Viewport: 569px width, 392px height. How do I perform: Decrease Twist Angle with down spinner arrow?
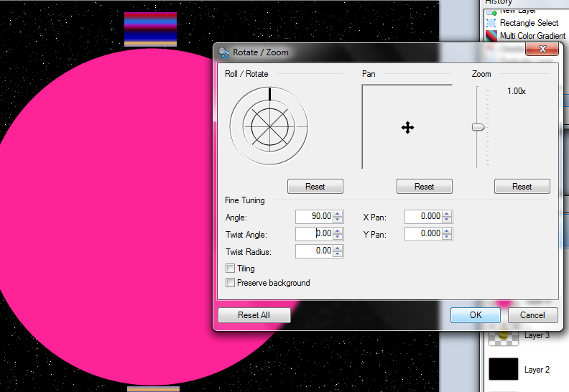(338, 236)
